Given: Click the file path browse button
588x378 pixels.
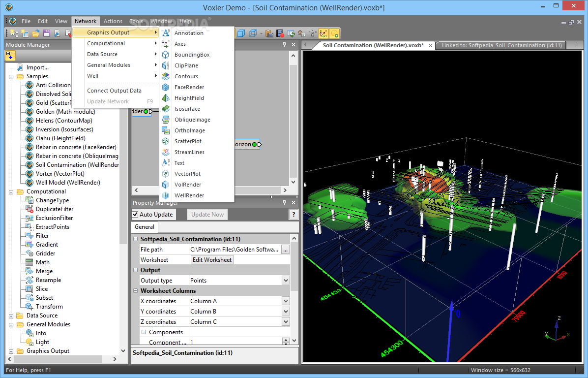Looking at the screenshot, I should pos(285,250).
